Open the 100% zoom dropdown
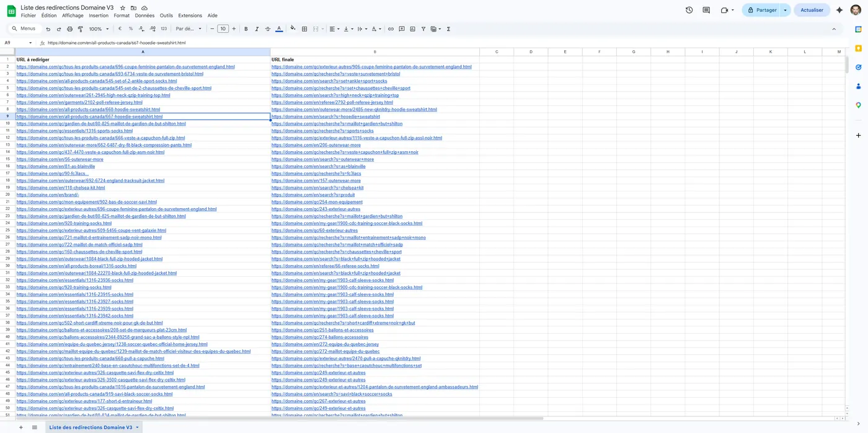 click(x=99, y=29)
